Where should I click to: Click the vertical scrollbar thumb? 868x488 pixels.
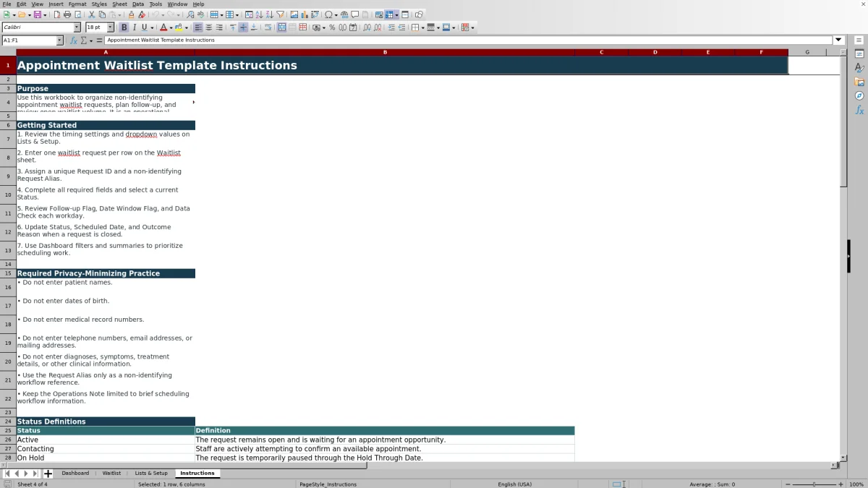coord(843,123)
